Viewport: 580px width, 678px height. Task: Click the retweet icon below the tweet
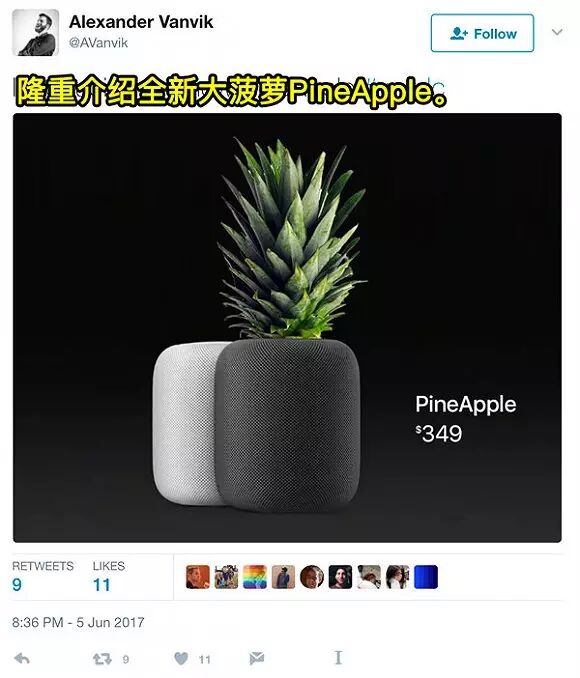(103, 659)
